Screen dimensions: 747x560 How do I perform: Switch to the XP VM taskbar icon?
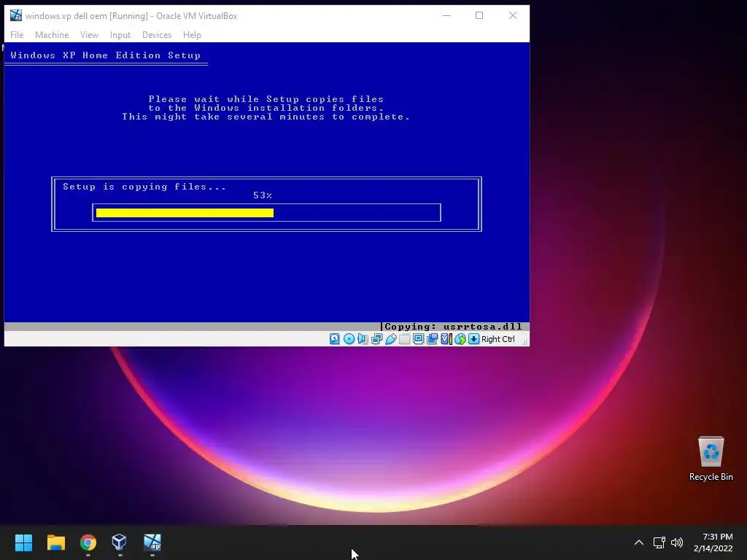point(152,542)
